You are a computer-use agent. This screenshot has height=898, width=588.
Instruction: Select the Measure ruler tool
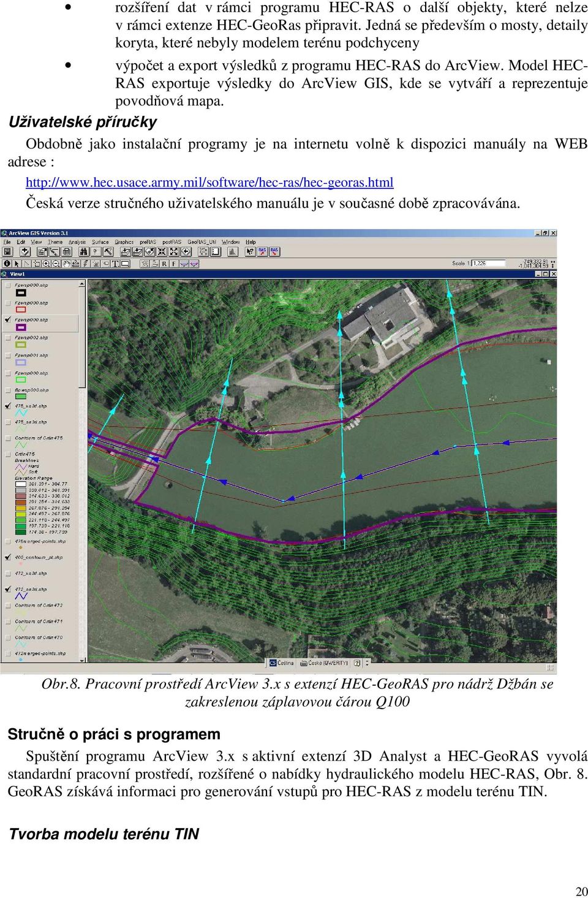[x=75, y=264]
